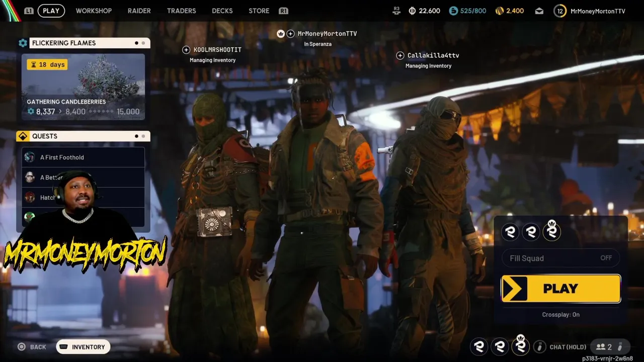Click the A Better quest giver portrait
This screenshot has width=644, height=362.
coord(30,177)
